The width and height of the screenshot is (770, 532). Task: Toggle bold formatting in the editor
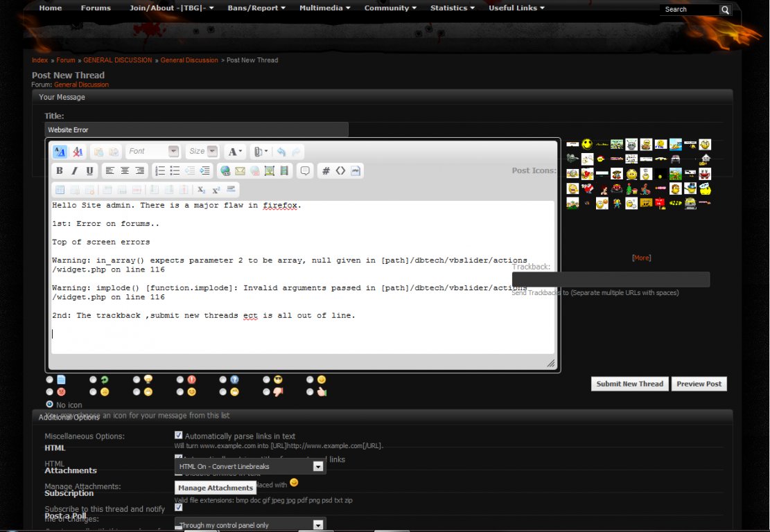click(60, 171)
